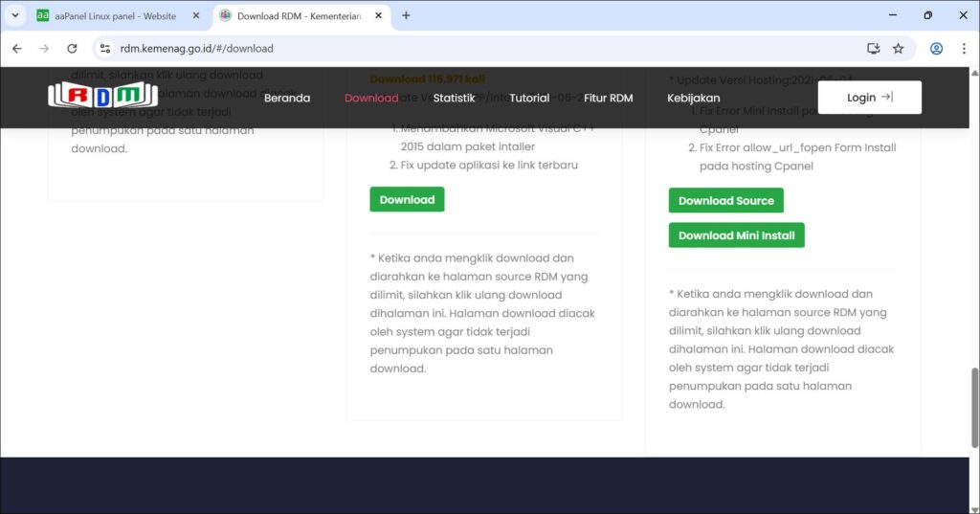Click the RDM logo in the header
Screen dimensions: 980x514
point(103,95)
